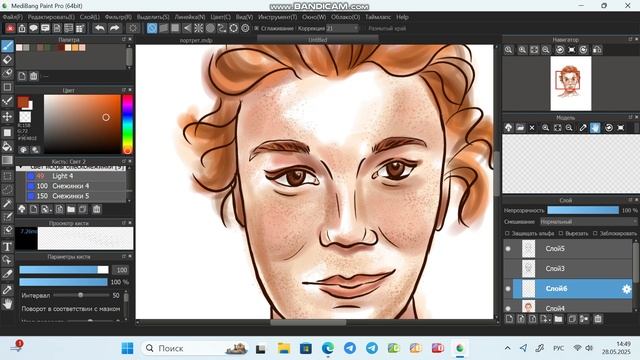Click the foreground color swatch

point(23,102)
